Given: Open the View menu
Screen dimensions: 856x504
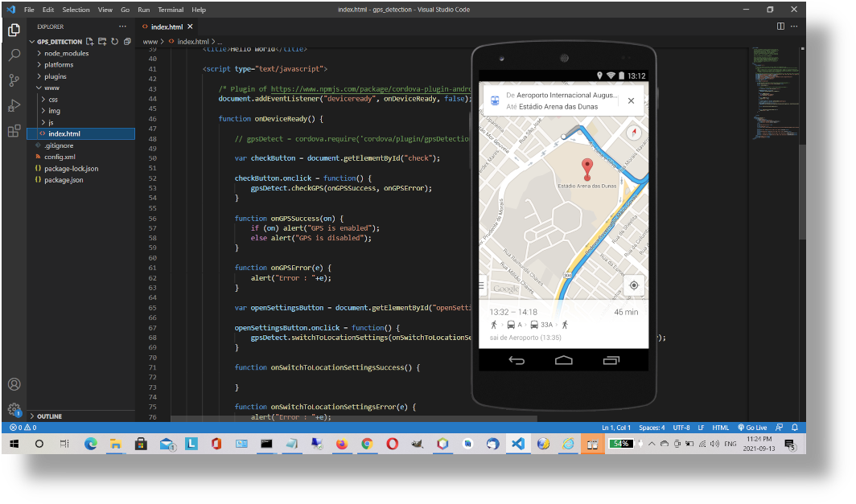Looking at the screenshot, I should click(105, 10).
